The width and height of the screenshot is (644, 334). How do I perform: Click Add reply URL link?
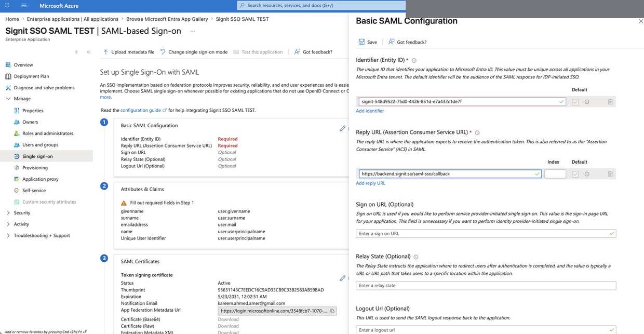(x=370, y=183)
